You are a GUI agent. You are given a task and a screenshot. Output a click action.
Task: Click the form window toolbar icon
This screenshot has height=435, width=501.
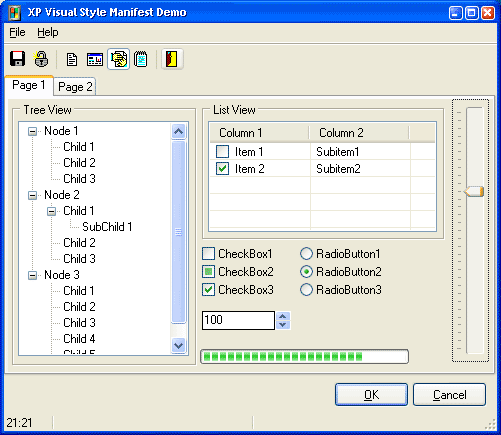pyautogui.click(x=95, y=60)
